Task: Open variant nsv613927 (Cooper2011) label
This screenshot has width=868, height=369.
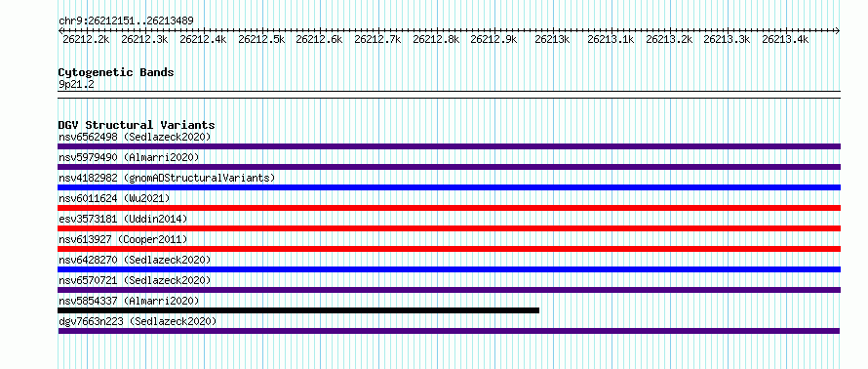Action: pyautogui.click(x=123, y=239)
